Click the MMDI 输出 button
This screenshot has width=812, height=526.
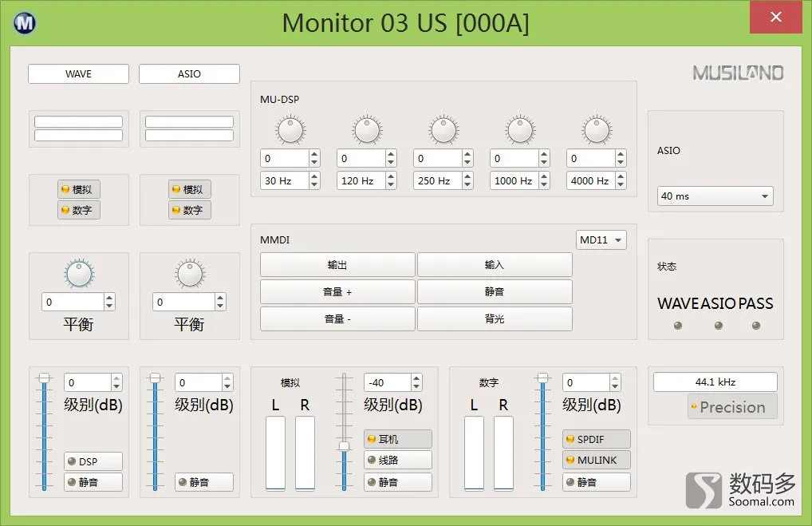[337, 265]
